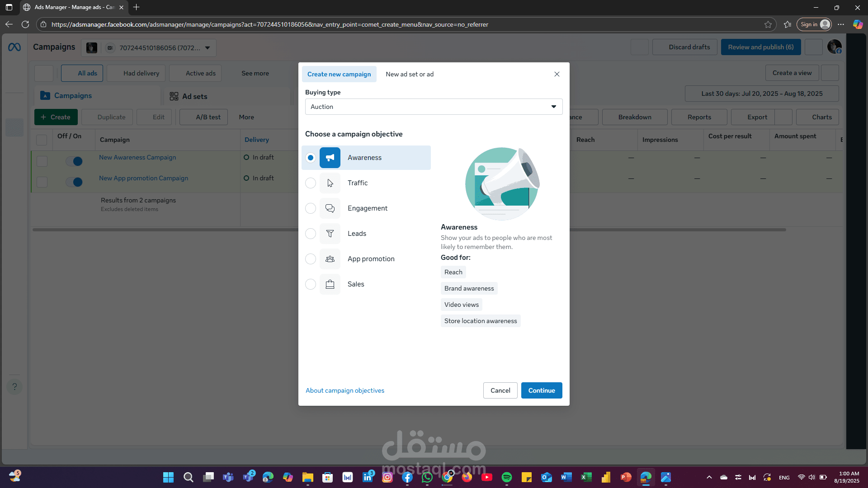Image resolution: width=868 pixels, height=488 pixels.
Task: Open Windows Search from taskbar
Action: point(189,477)
